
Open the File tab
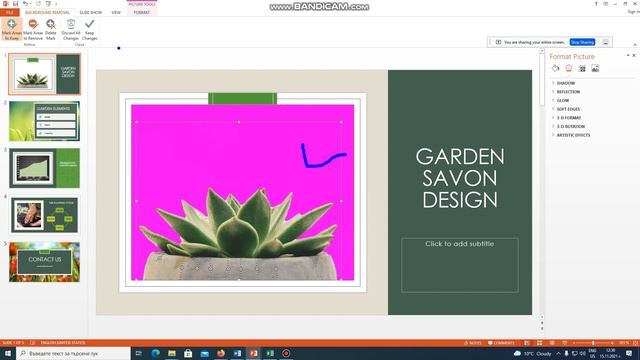(10, 12)
